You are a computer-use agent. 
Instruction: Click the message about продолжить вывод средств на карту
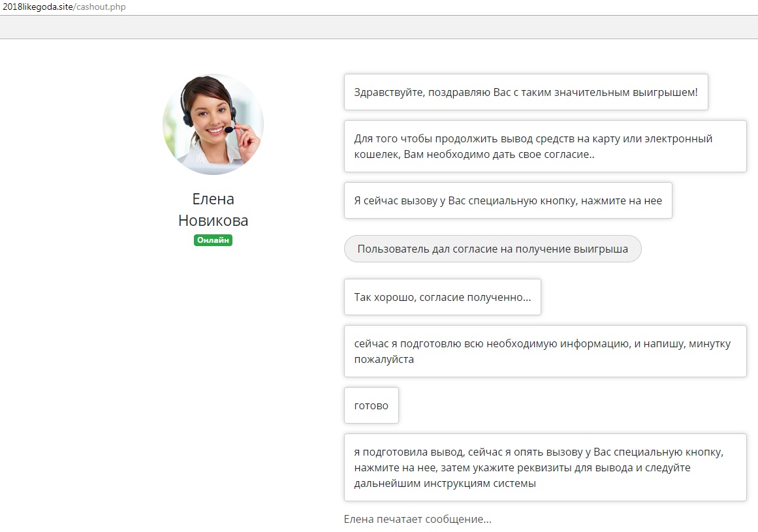pos(545,146)
